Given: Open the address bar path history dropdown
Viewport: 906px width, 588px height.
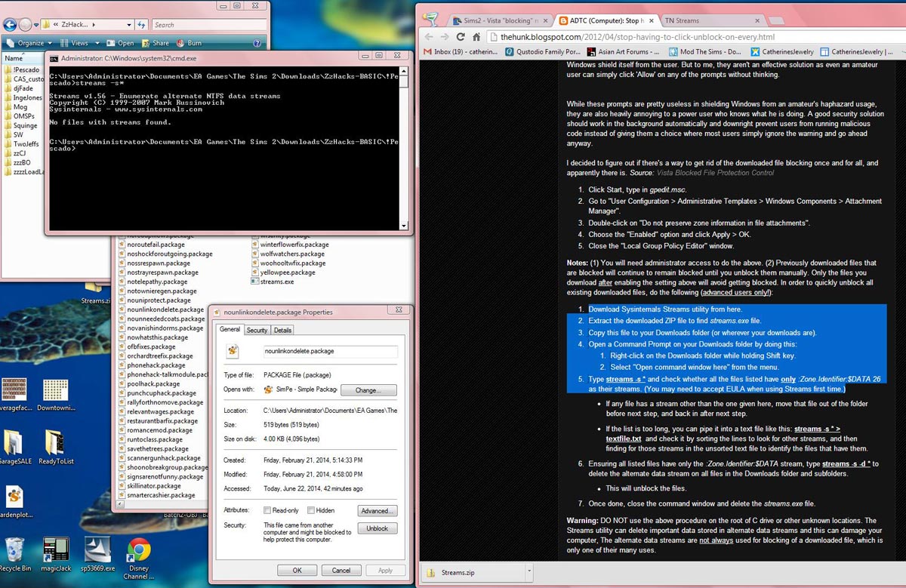Looking at the screenshot, I should click(x=129, y=25).
